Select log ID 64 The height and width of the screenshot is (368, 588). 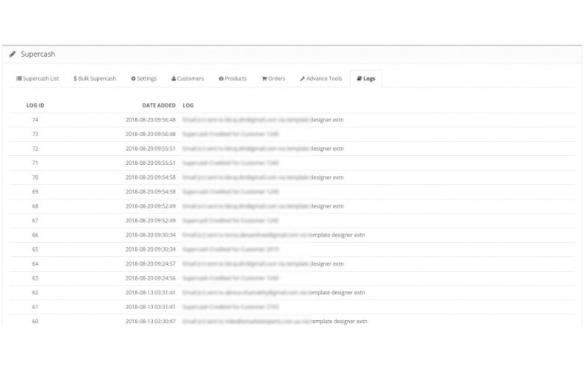pos(35,263)
